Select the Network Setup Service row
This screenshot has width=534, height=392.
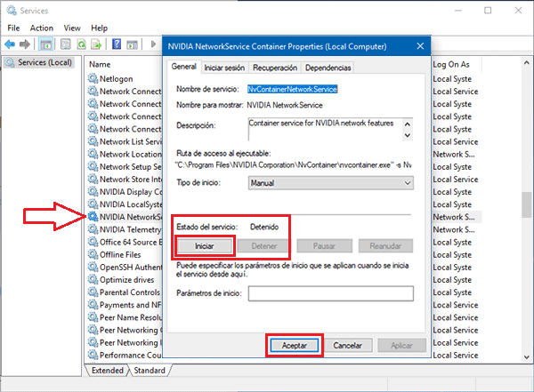click(125, 166)
